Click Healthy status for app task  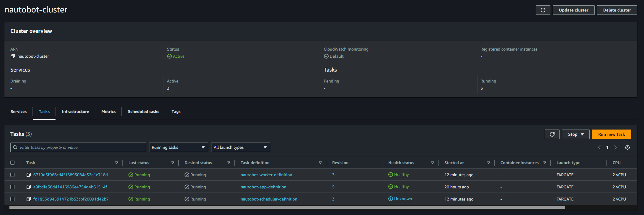point(399,187)
